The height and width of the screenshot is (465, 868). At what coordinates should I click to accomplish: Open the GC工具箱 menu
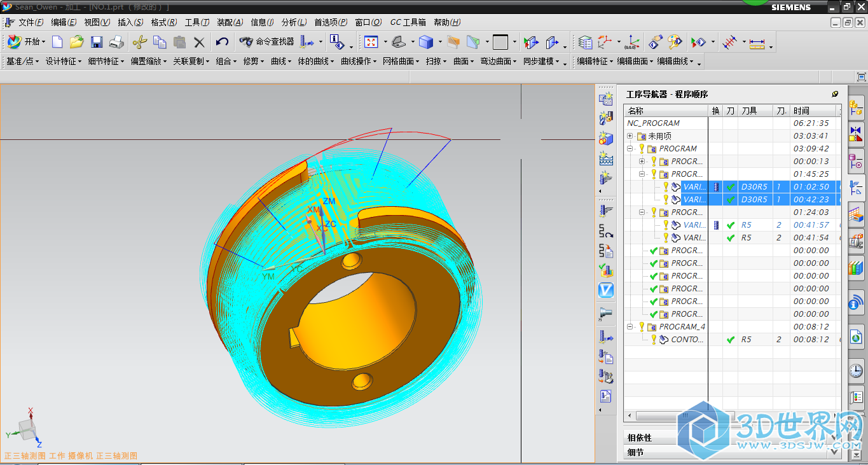tap(408, 22)
